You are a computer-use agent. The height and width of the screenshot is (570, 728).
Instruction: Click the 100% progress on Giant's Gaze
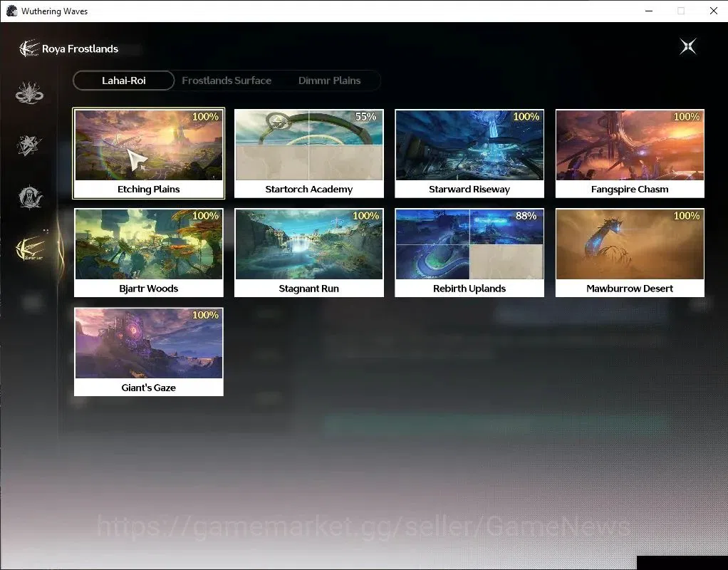point(205,315)
